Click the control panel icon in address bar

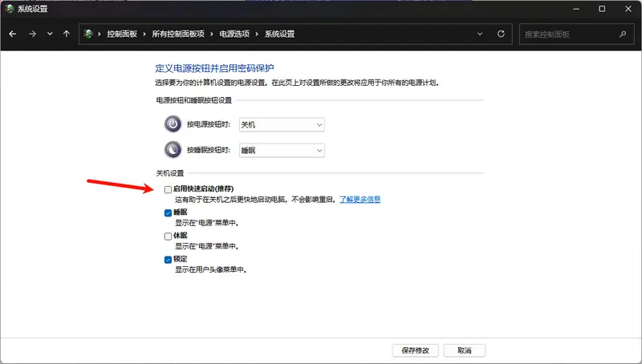[x=88, y=34]
